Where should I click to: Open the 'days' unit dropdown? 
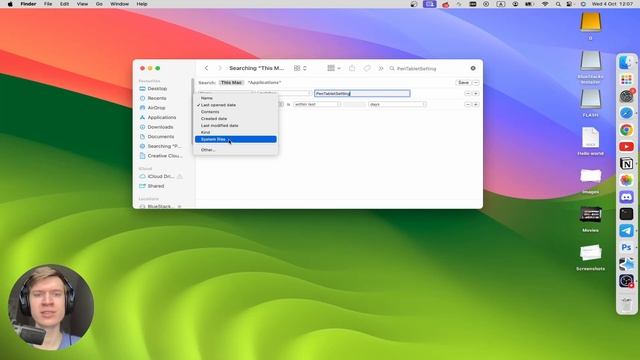(x=397, y=104)
